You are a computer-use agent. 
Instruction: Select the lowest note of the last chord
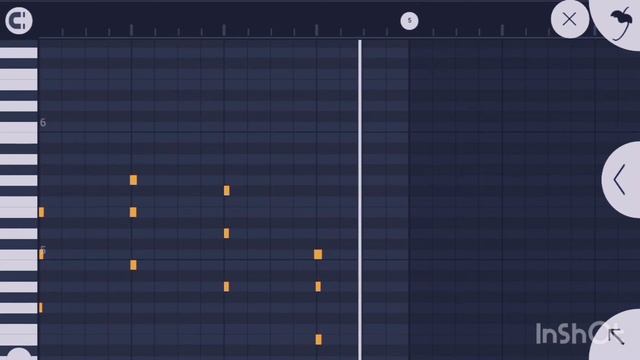tap(318, 340)
